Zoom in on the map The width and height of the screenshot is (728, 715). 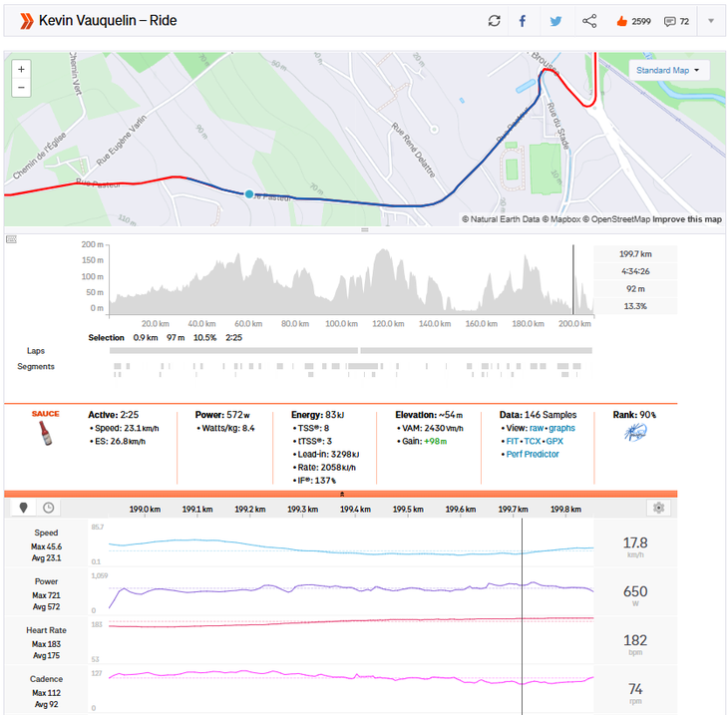click(21, 69)
